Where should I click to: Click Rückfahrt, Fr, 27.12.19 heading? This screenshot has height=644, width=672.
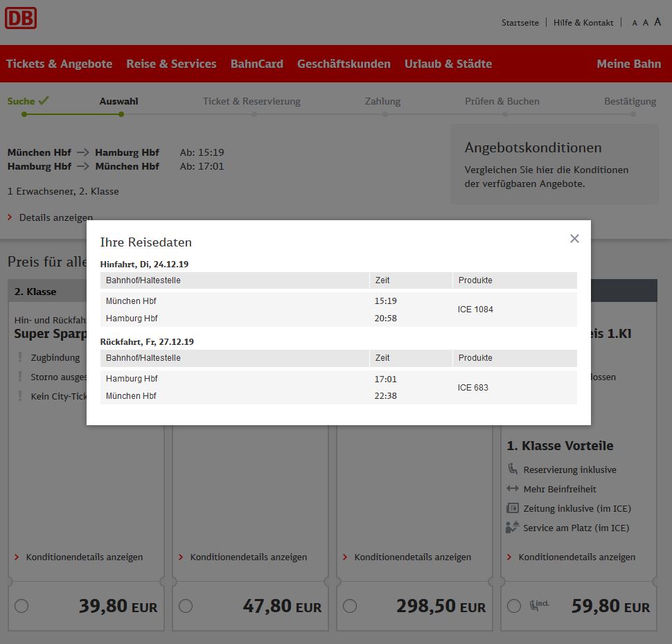147,341
